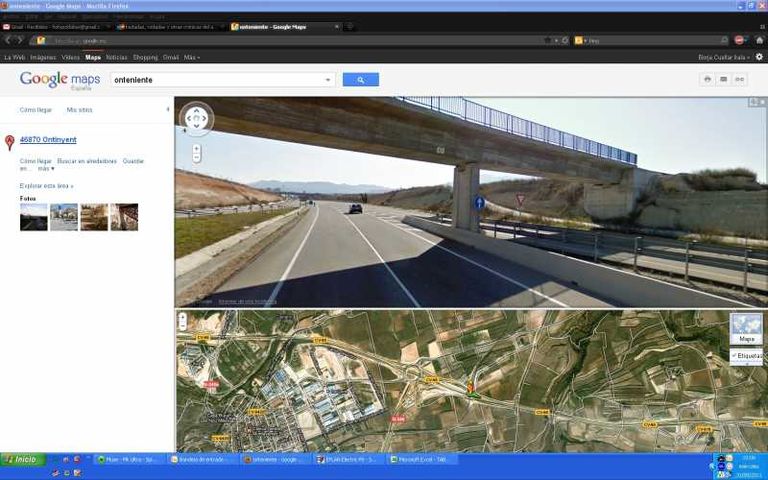The image size is (768, 480).
Task: Click the blue search button
Action: click(360, 80)
